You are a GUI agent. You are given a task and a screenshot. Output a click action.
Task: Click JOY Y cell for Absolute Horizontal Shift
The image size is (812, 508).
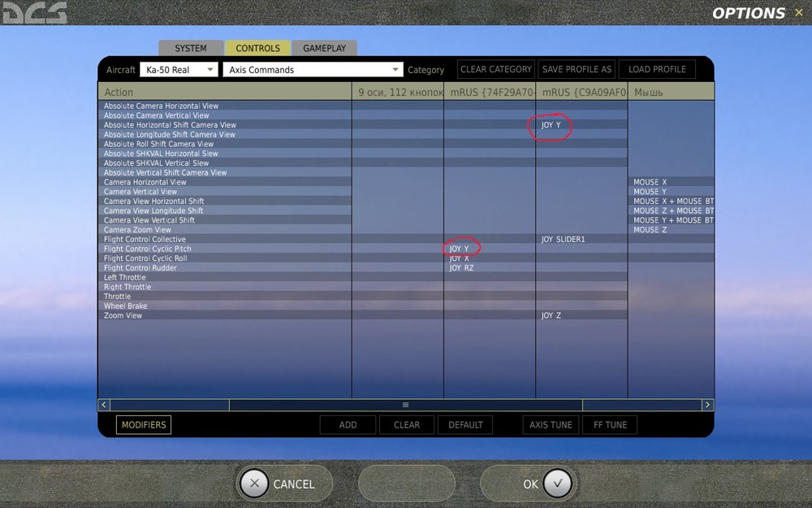coord(581,125)
